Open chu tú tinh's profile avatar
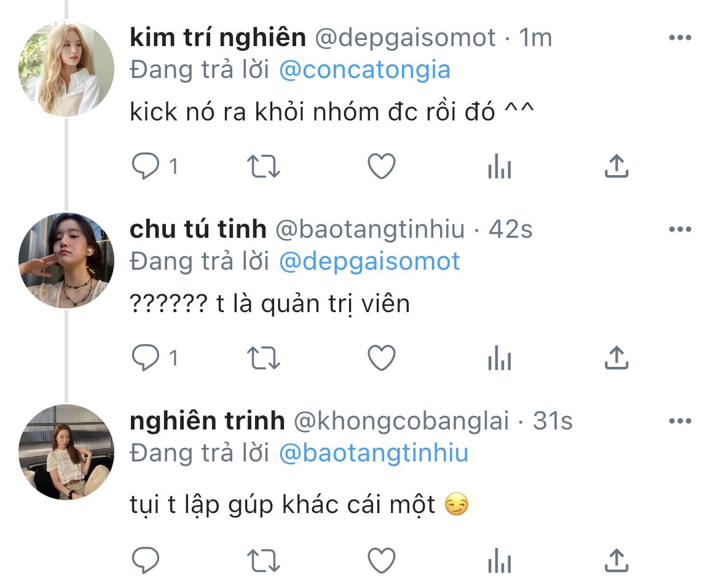 tap(66, 261)
